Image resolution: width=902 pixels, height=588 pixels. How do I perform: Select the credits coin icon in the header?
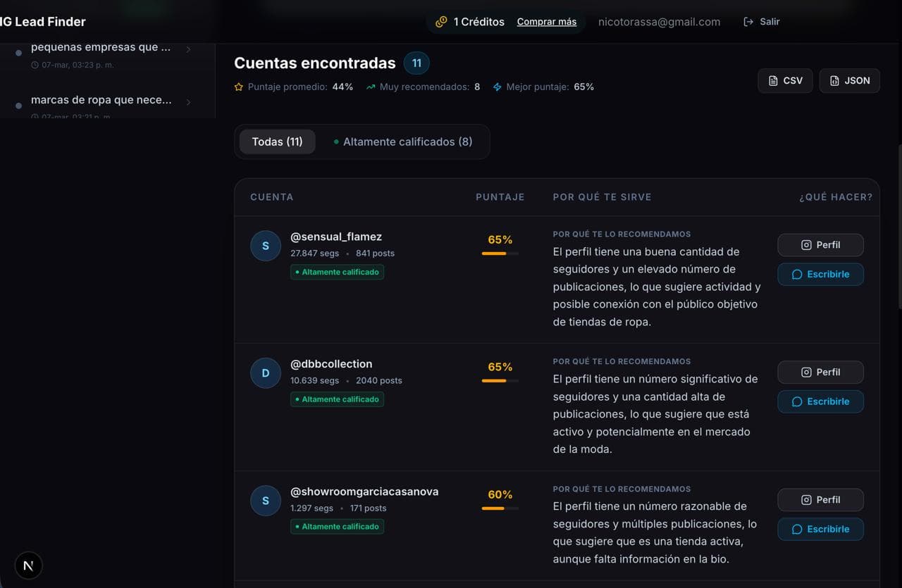442,22
